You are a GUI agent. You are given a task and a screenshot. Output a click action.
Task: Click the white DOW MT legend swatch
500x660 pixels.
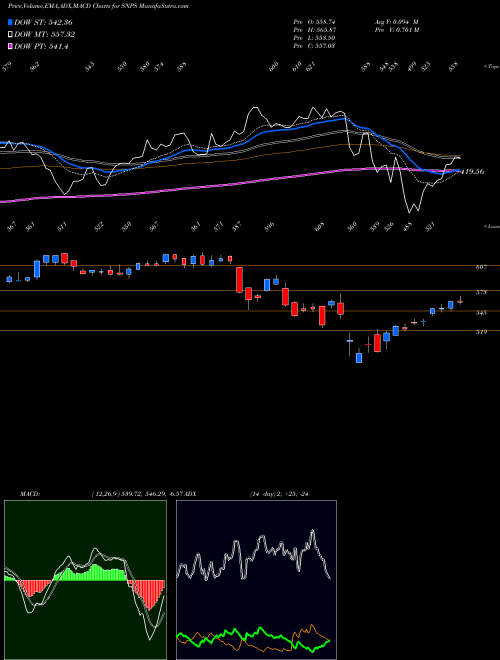click(10, 35)
